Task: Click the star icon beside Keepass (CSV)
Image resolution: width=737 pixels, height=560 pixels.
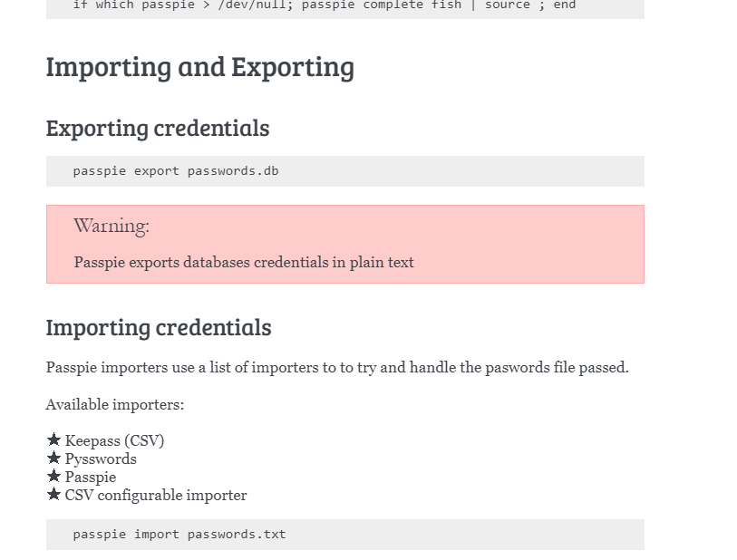Action: [x=53, y=440]
